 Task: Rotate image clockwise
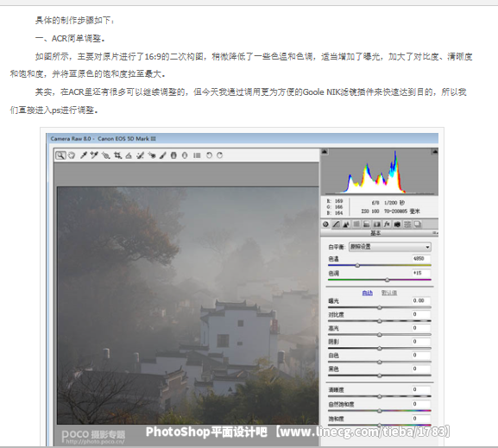point(220,155)
